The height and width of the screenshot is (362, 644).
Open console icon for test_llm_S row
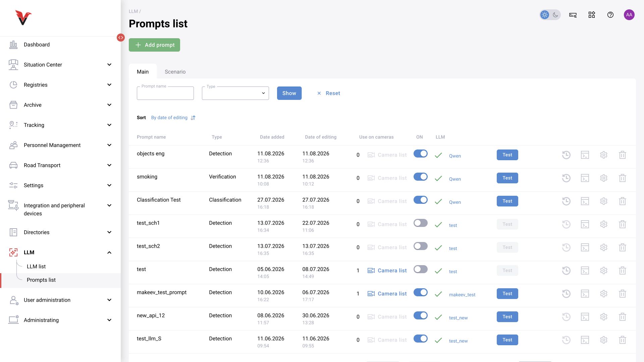(x=585, y=340)
